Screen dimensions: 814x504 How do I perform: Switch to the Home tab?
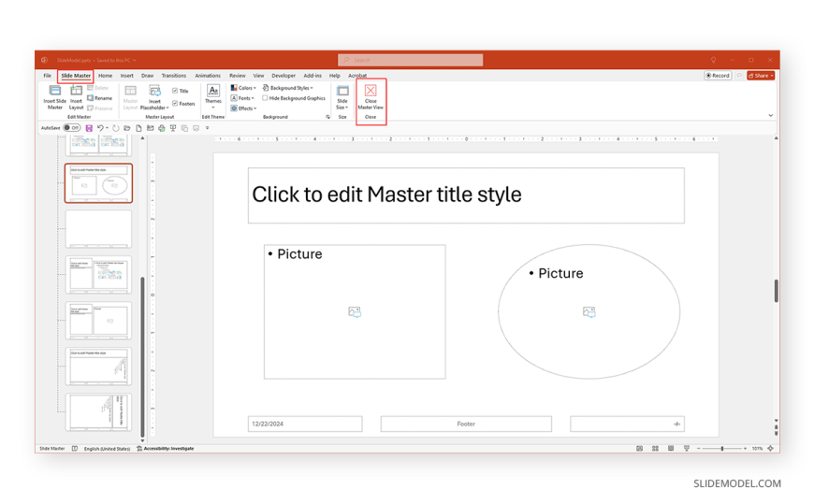pyautogui.click(x=106, y=76)
